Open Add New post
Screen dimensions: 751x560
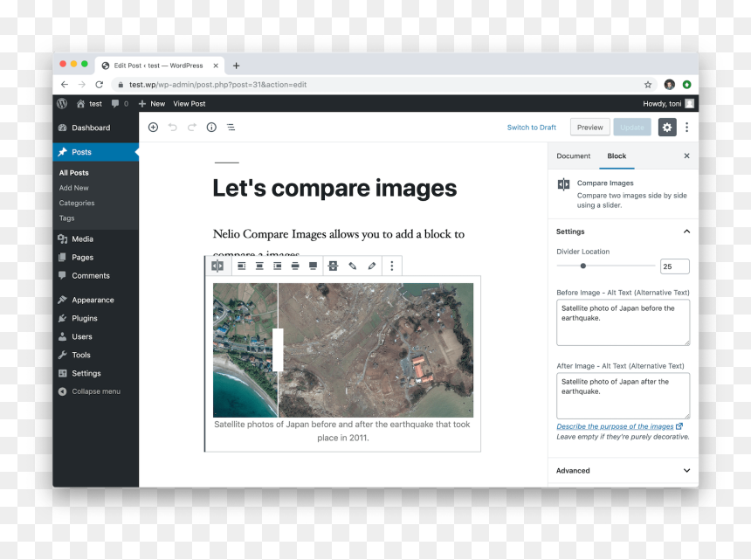tap(73, 188)
